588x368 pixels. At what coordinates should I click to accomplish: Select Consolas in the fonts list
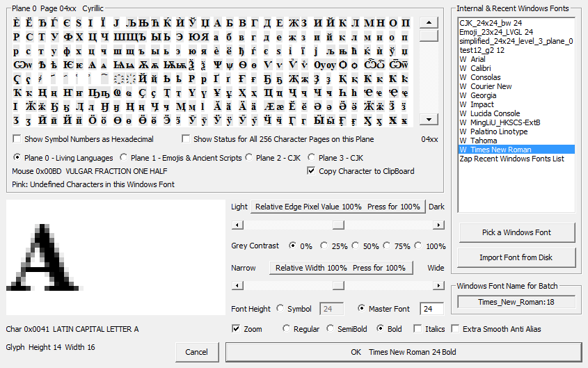pos(517,77)
